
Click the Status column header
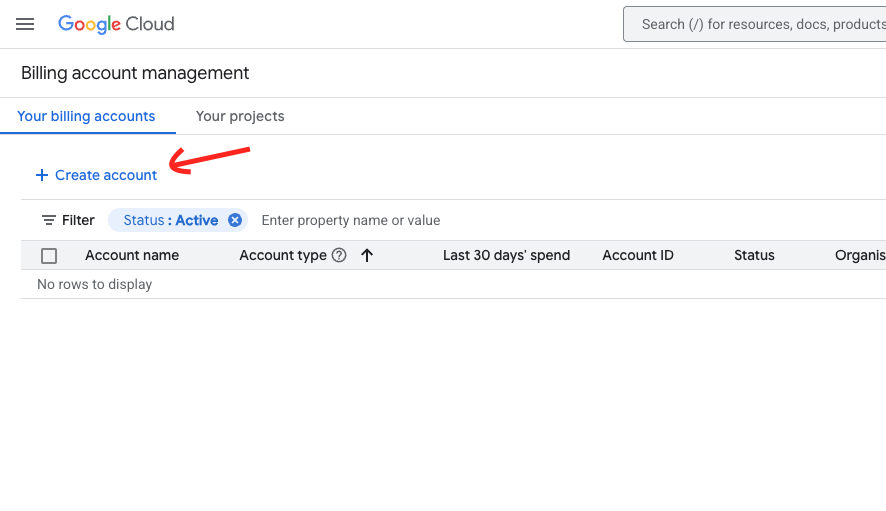pos(754,255)
